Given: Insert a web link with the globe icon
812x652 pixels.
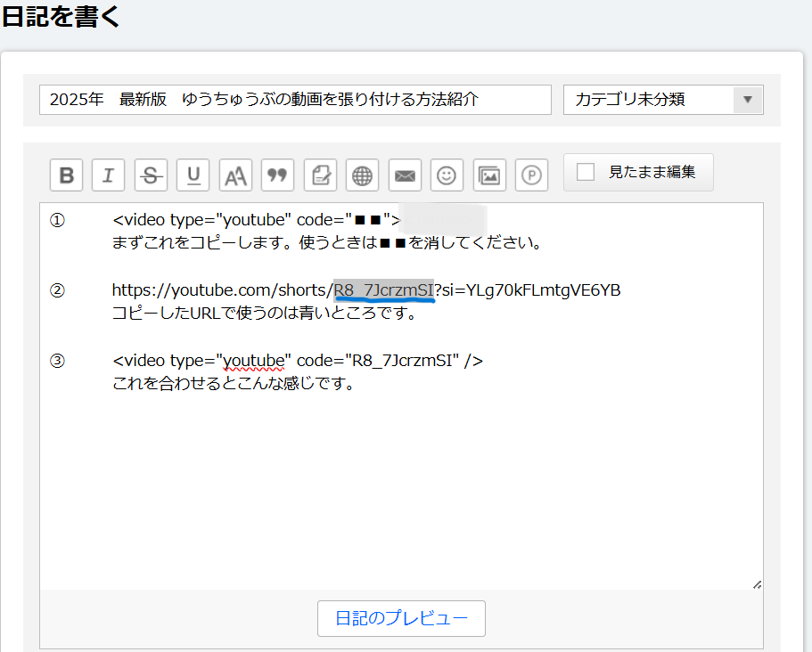Looking at the screenshot, I should click(362, 175).
